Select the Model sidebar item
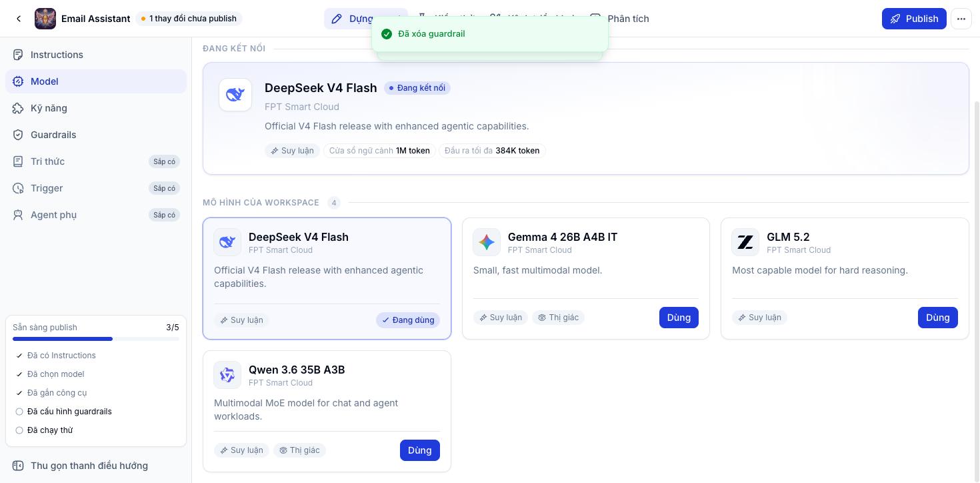Screen dimensions: 980x483 point(96,81)
